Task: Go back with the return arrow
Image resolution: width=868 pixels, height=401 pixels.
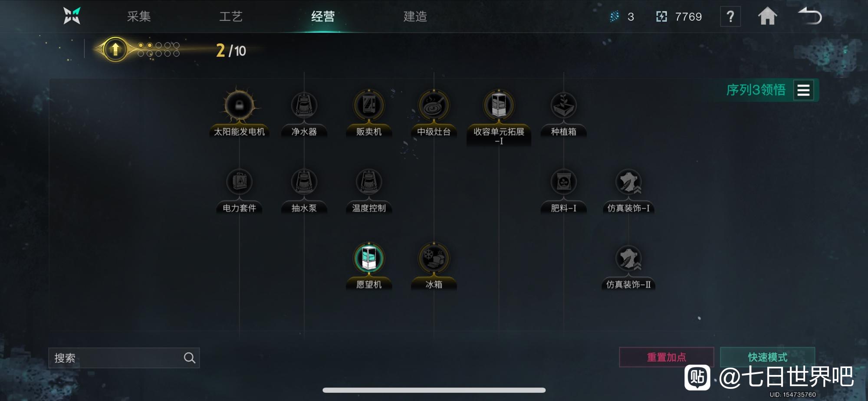Action: pos(810,16)
